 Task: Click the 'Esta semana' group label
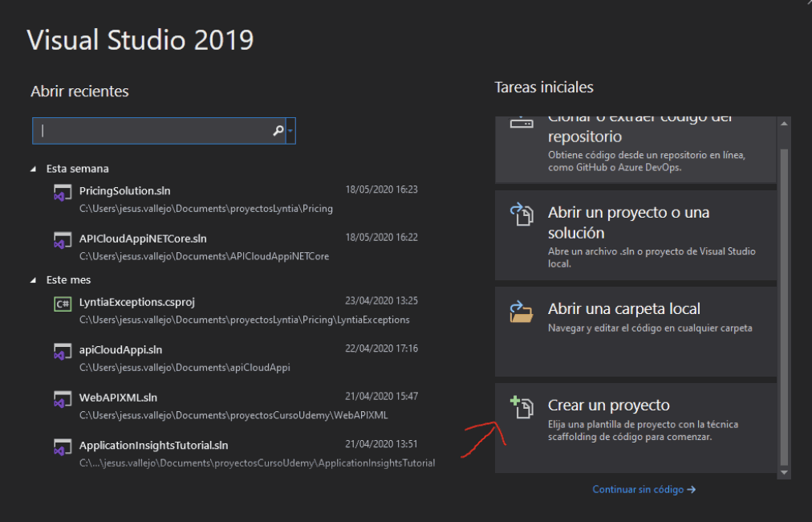coord(78,169)
